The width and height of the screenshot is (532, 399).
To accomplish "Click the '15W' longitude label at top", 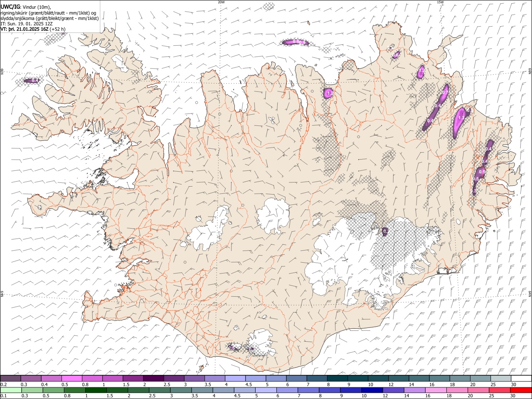I will [440, 2].
